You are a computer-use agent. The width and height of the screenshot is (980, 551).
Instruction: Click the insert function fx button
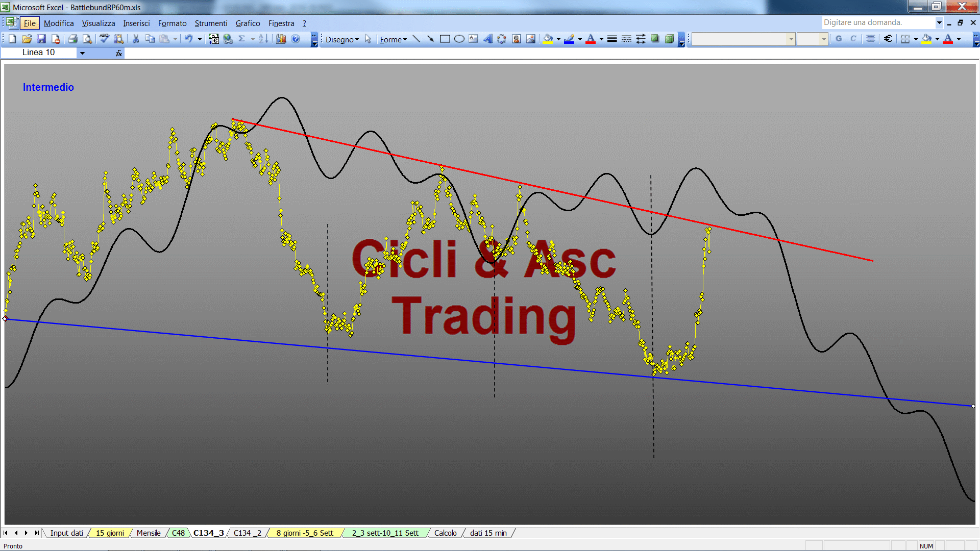click(119, 53)
